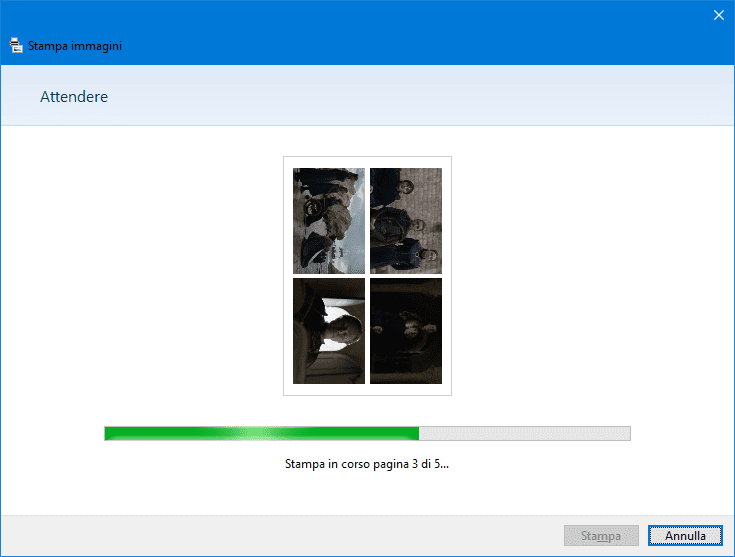Click the white gap between the preview photo rows
The width and height of the screenshot is (735, 557).
(367, 276)
